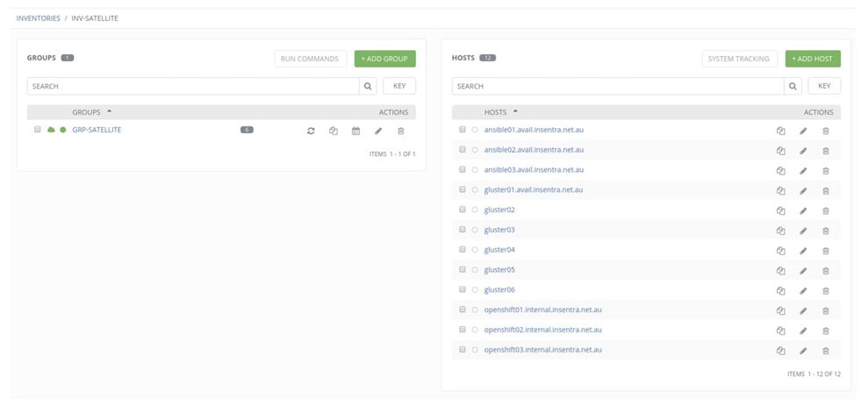
Task: Sort by the Hosts column header arrow
Action: (x=515, y=111)
